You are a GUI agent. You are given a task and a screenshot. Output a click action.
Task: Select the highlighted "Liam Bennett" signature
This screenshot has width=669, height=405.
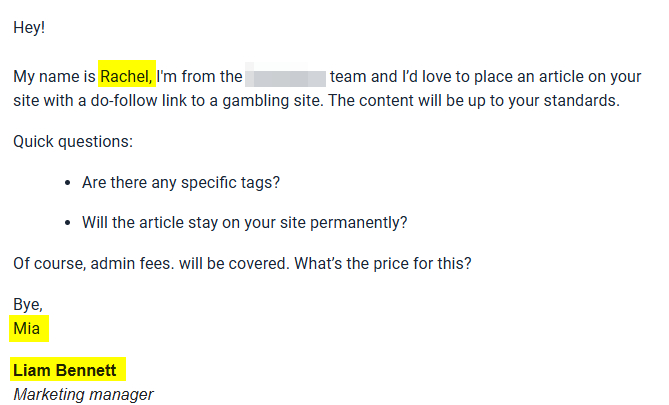(65, 370)
